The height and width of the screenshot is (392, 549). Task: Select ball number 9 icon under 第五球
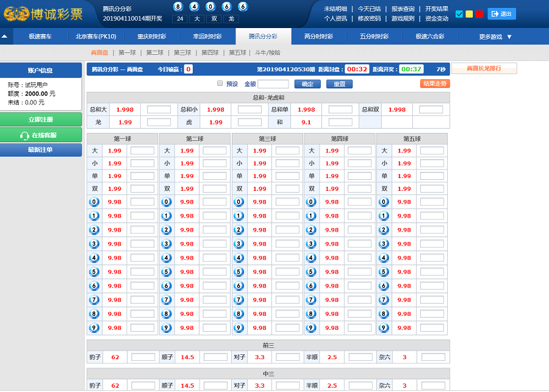[x=384, y=328]
